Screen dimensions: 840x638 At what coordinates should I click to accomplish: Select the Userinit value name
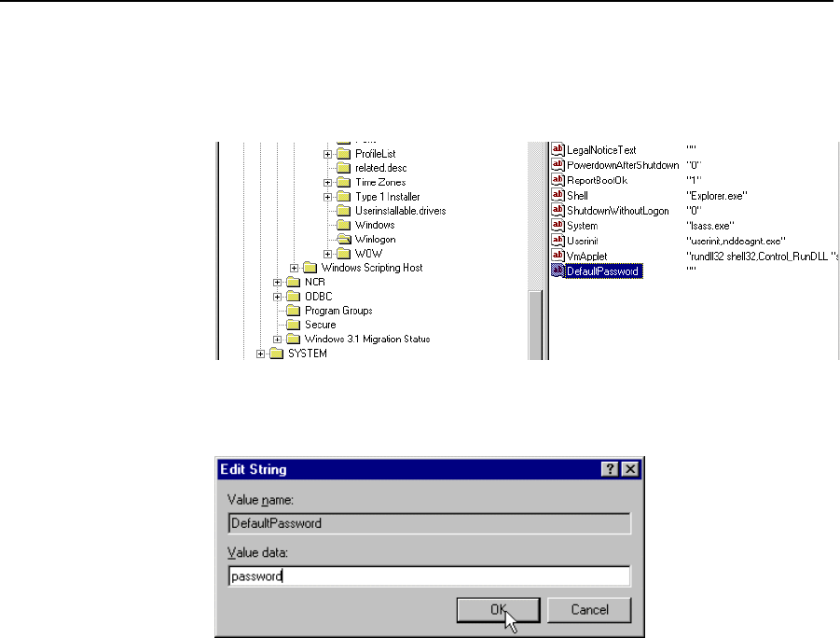pos(583,241)
